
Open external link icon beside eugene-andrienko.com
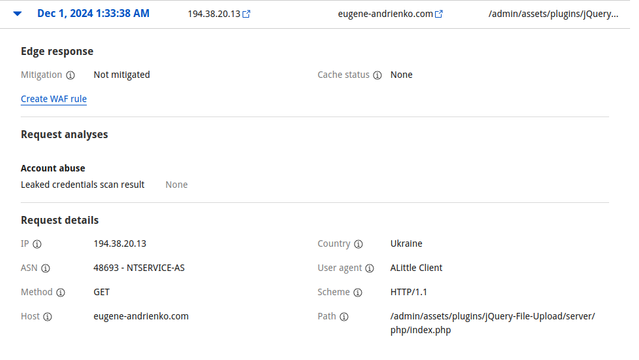click(438, 14)
